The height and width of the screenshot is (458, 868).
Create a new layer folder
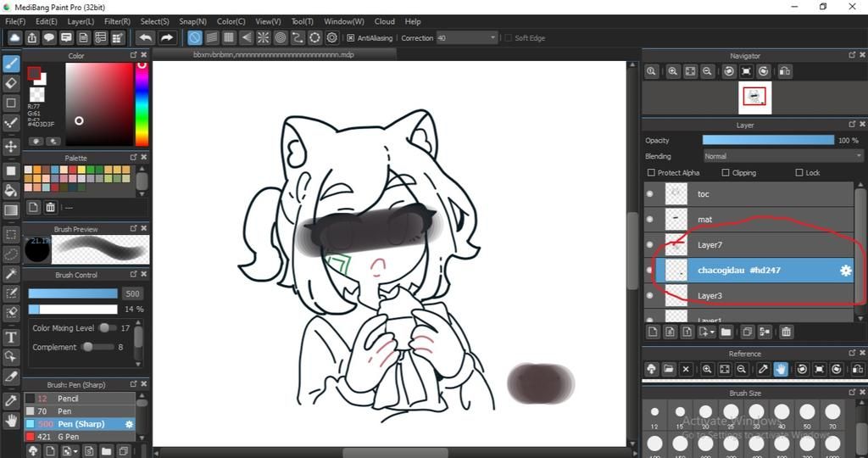point(726,332)
